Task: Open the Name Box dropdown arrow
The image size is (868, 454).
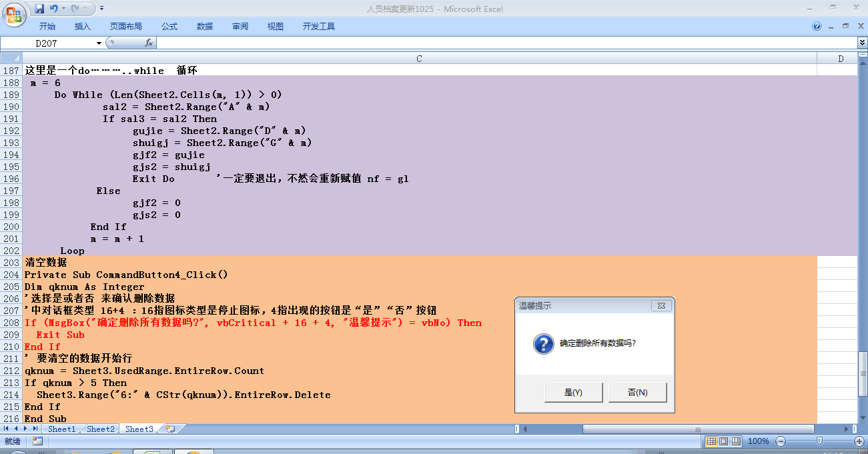Action: click(x=99, y=43)
